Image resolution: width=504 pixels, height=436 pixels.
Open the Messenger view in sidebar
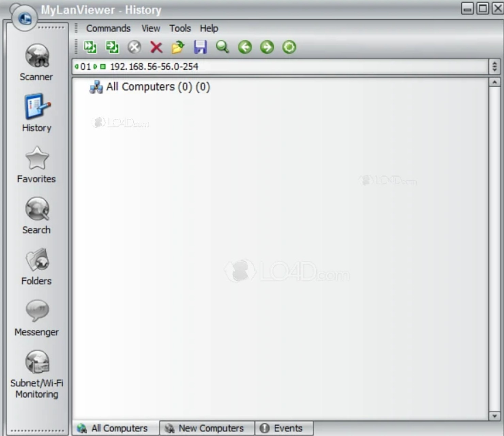[x=36, y=318]
